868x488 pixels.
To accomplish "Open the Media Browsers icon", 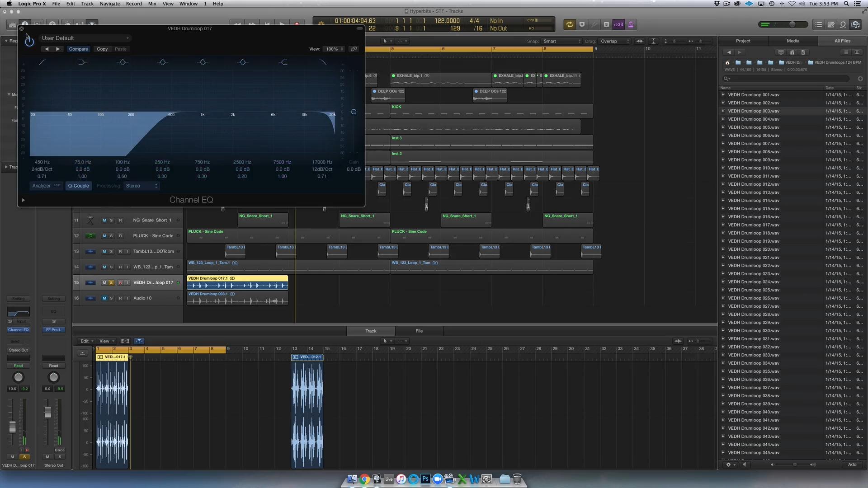I will [855, 24].
